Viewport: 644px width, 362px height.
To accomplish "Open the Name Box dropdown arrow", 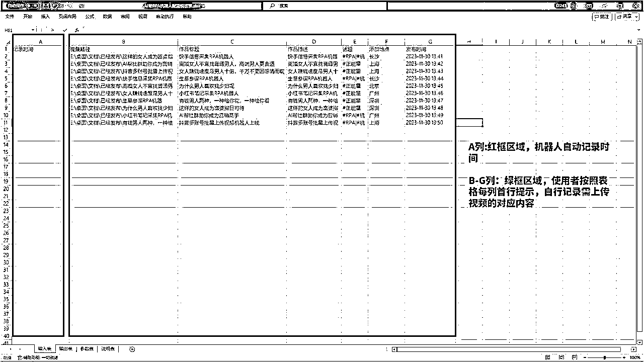I will pyautogui.click(x=33, y=30).
